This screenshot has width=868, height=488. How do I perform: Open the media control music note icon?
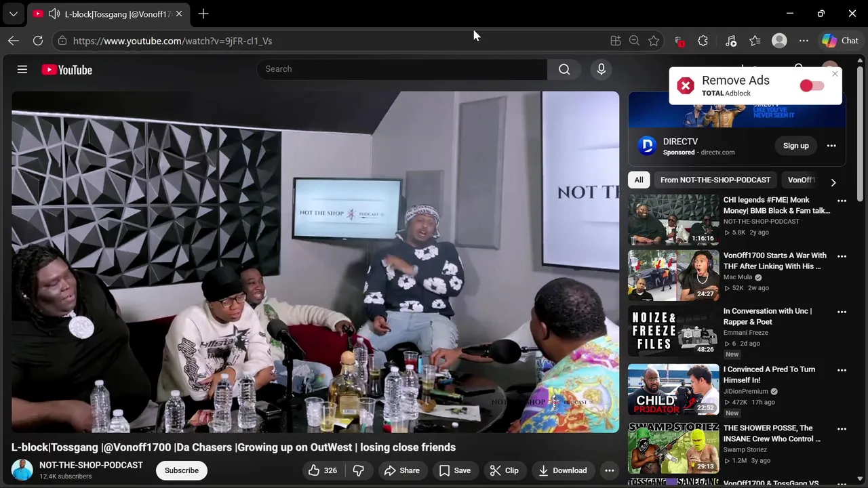pos(730,41)
